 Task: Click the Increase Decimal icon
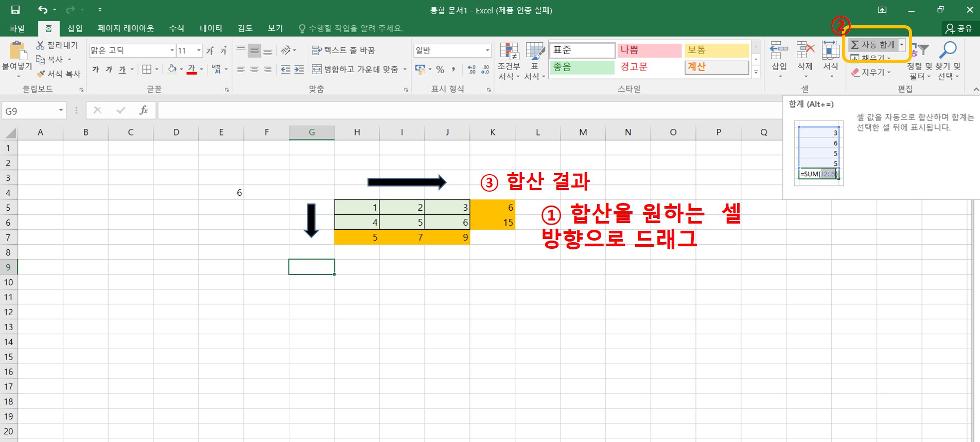coord(471,69)
